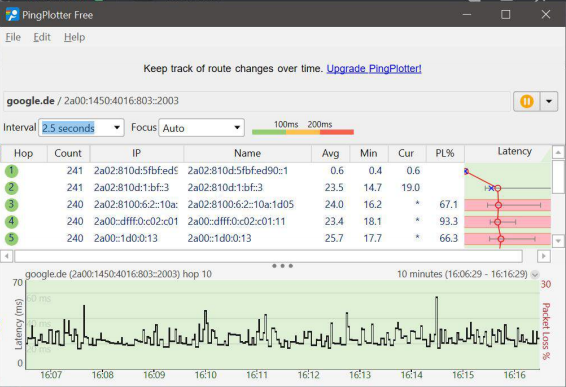Viewport: 566px width, 387px height.
Task: Select hop 2 green circle icon
Action: point(11,187)
